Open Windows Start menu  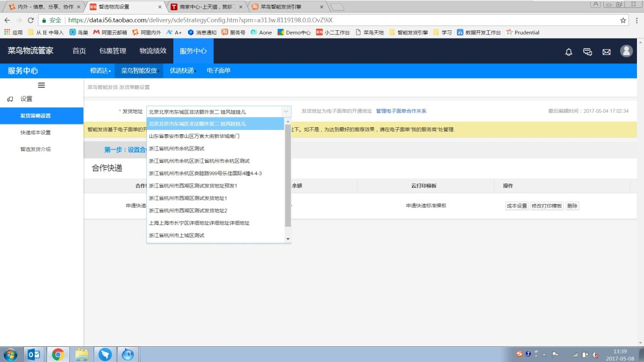coord(10,354)
